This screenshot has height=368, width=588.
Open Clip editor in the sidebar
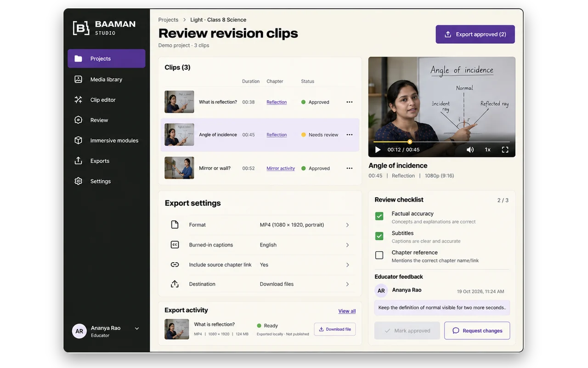(x=107, y=99)
